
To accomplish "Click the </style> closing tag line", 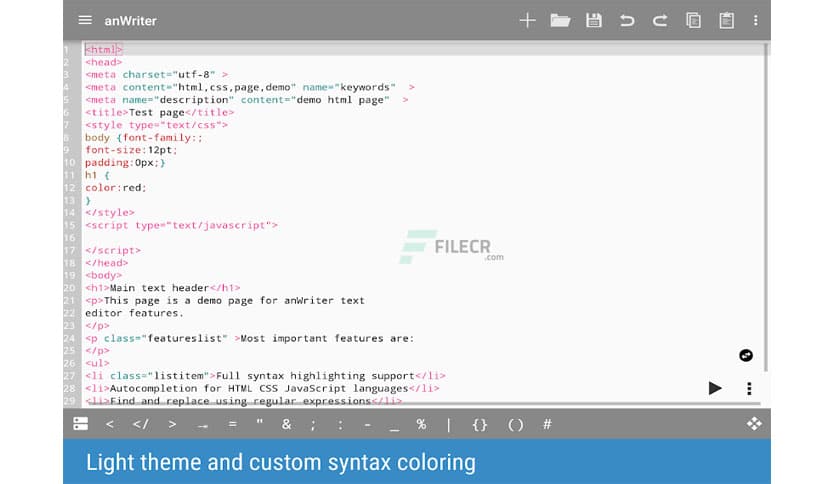I will pos(110,212).
